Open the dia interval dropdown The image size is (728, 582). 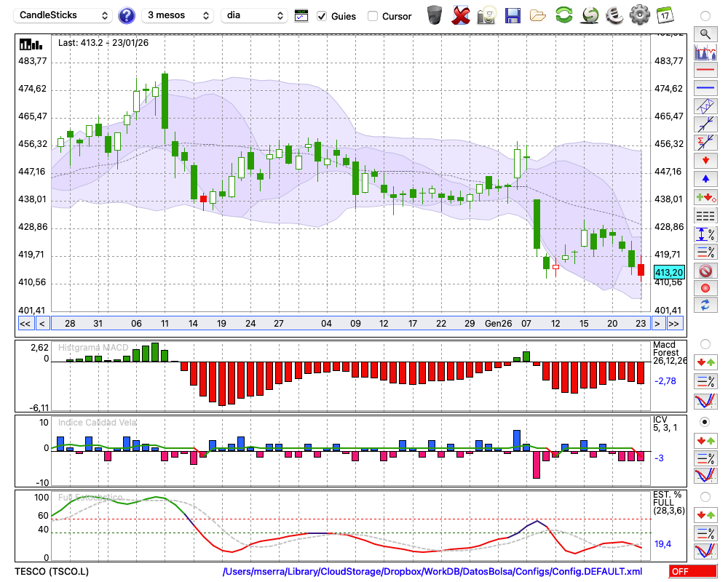click(x=255, y=15)
